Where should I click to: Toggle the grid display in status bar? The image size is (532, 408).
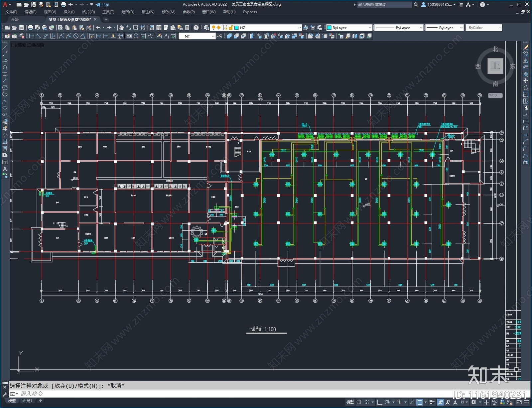pos(359,402)
